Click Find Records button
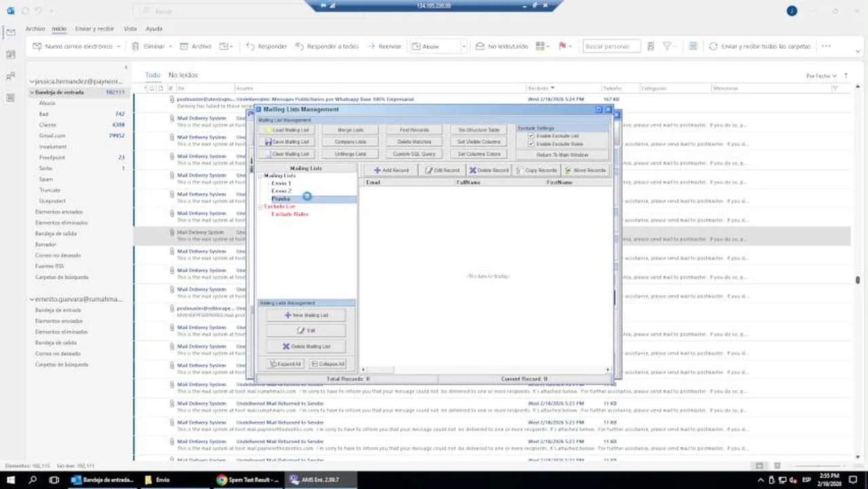Viewport: 868px width, 489px height. (x=414, y=130)
